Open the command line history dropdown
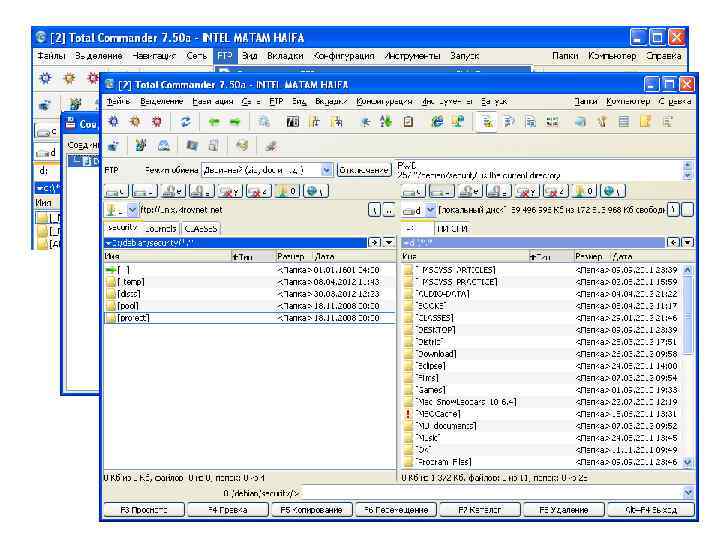 [688, 493]
